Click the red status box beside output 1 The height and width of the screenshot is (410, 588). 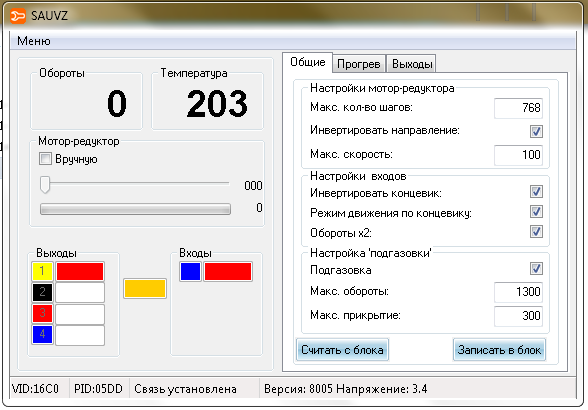pyautogui.click(x=80, y=271)
